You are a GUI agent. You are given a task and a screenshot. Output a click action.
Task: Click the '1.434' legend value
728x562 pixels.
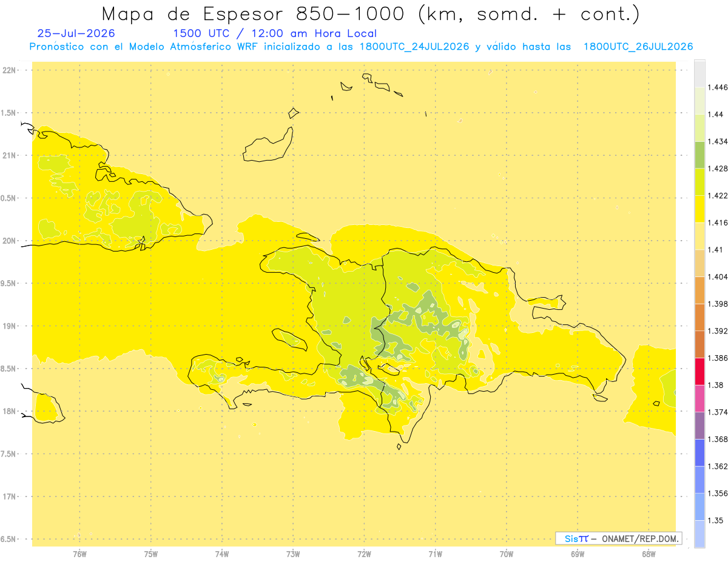tap(717, 141)
